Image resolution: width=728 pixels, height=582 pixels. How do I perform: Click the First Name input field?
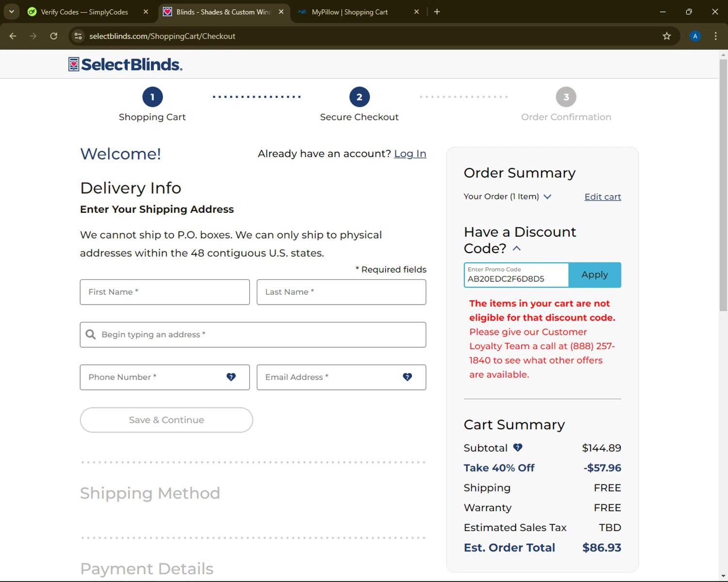point(165,292)
